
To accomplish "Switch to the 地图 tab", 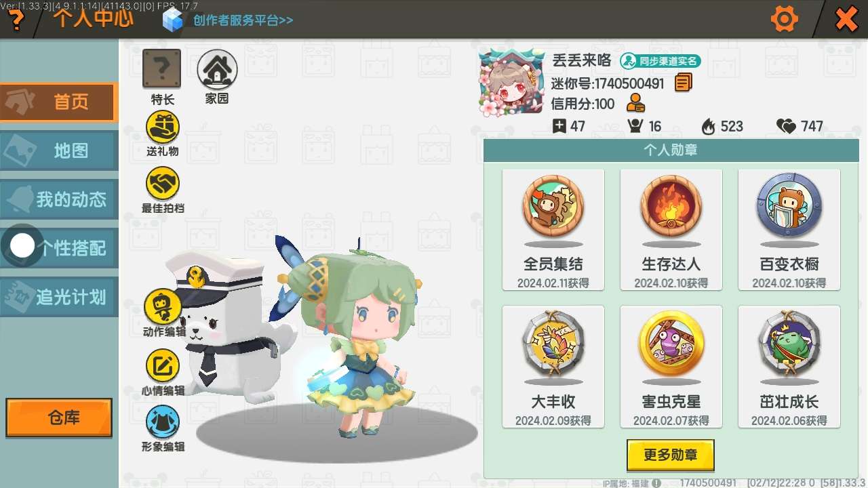I will [59, 150].
